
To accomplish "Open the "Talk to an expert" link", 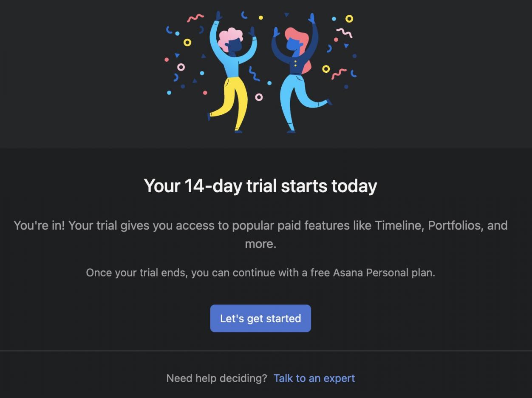I will coord(314,378).
